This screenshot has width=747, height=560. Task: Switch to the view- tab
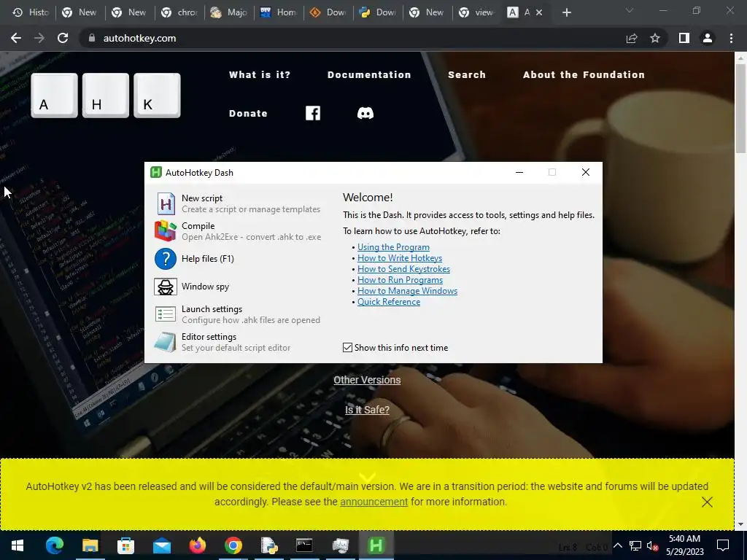click(477, 12)
